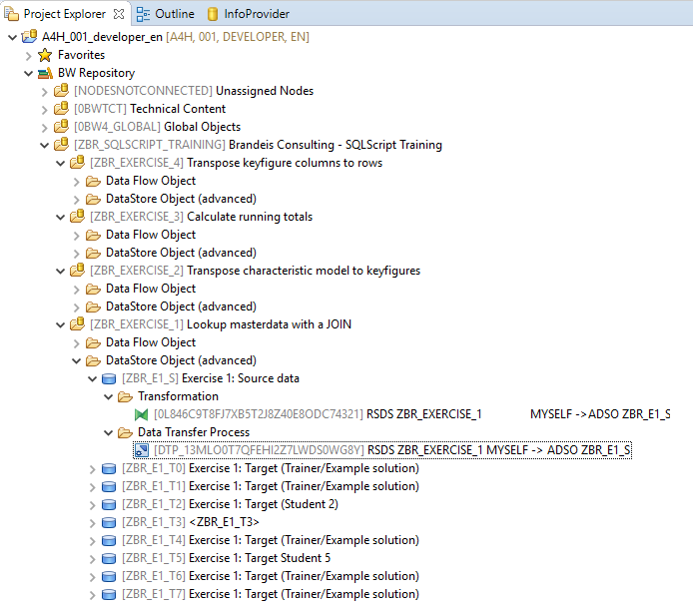
Task: Collapse the ZBR_E1_S Source data node
Action: pyautogui.click(x=92, y=379)
